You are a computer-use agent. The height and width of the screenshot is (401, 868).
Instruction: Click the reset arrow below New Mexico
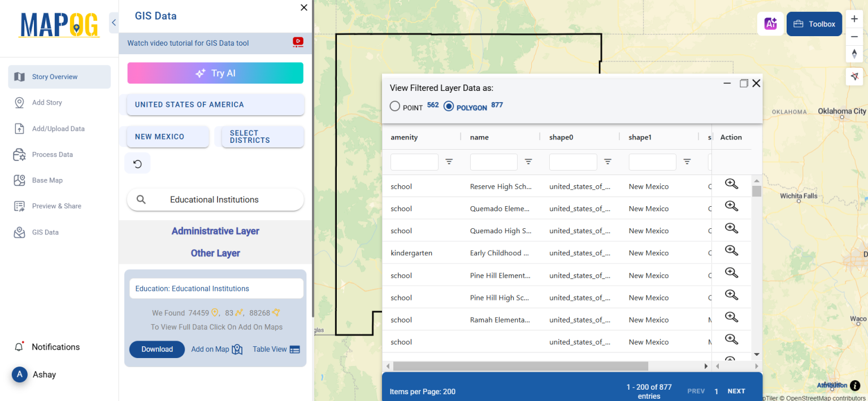pyautogui.click(x=137, y=163)
